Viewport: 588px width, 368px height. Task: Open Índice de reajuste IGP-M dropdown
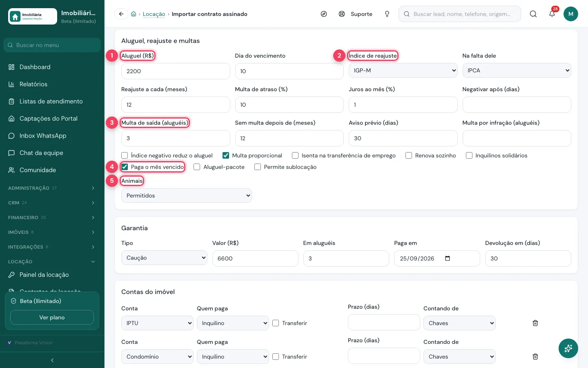(x=403, y=70)
